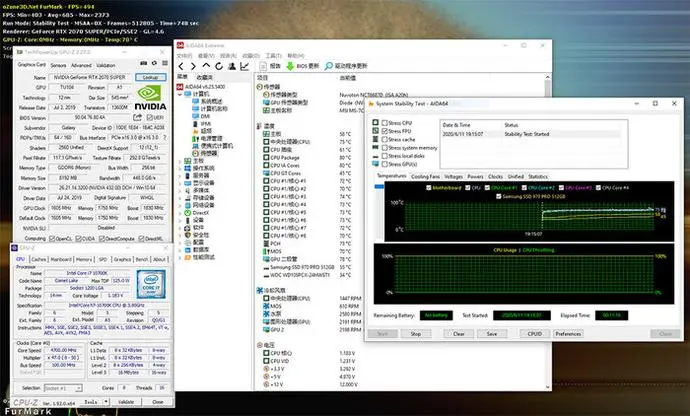Screen dimensions: 690x416
Task: Click the Intel Core i7 badge in CPU-Z
Action: [x=151, y=284]
